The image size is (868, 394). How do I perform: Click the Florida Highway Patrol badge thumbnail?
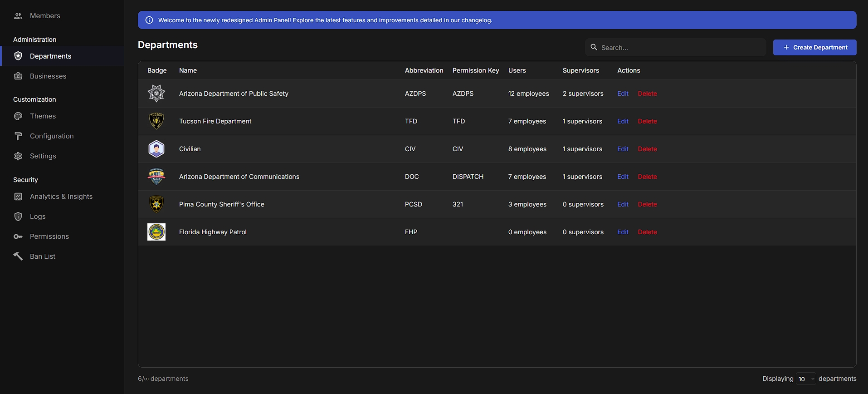(156, 232)
